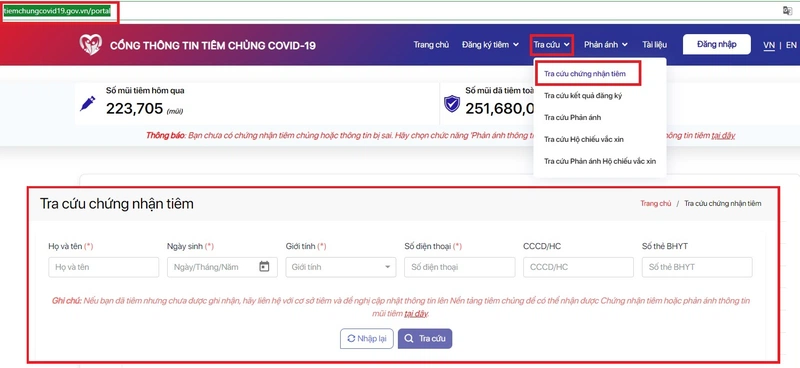Click the shield checkmark icon

(452, 104)
